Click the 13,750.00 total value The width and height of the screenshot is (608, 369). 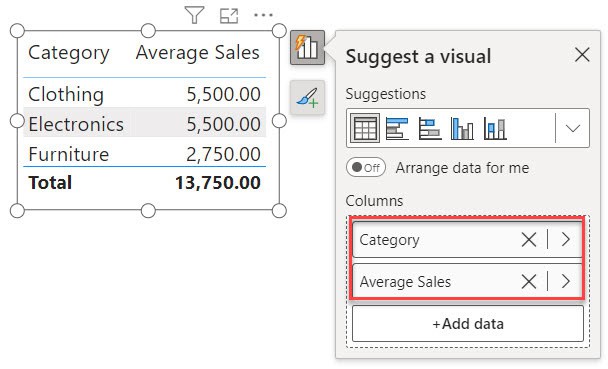point(218,183)
